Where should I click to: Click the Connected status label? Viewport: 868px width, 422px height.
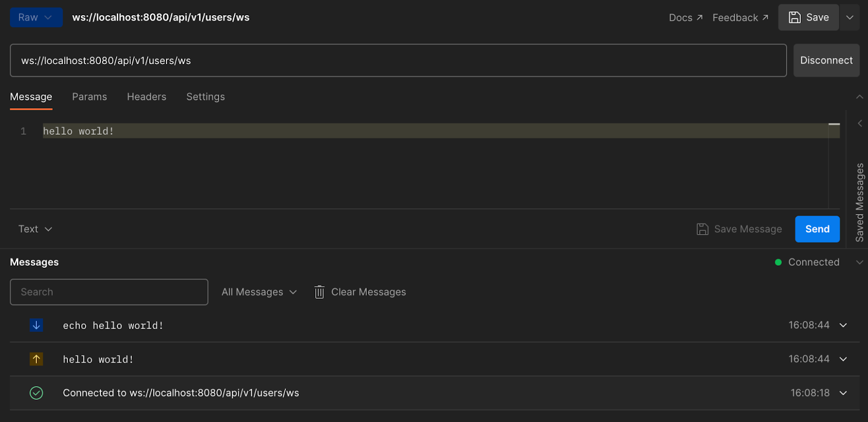pos(814,262)
